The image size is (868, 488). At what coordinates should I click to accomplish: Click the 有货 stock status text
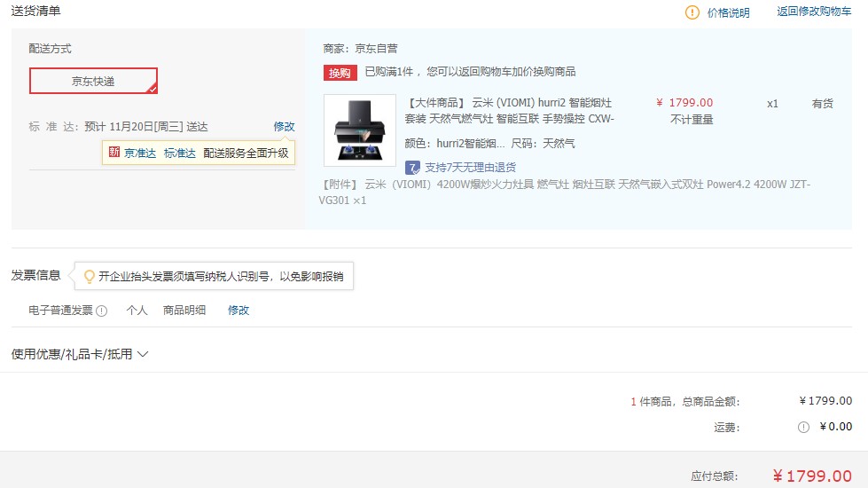(x=822, y=104)
